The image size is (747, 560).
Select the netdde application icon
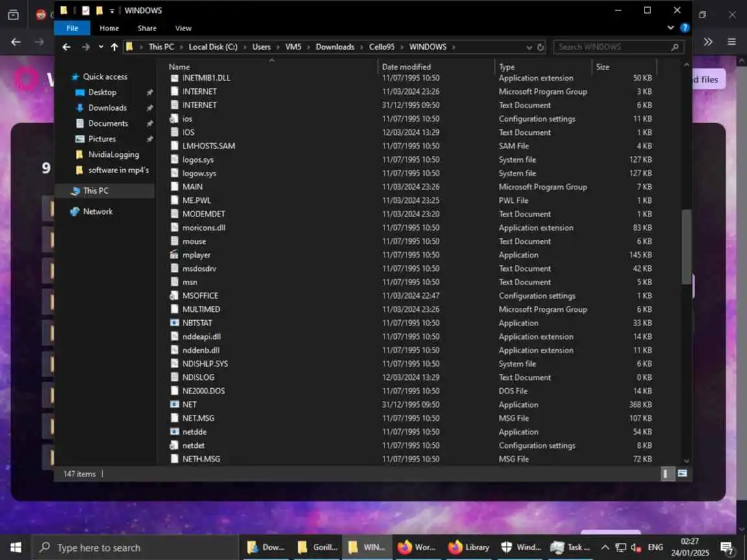[174, 432]
